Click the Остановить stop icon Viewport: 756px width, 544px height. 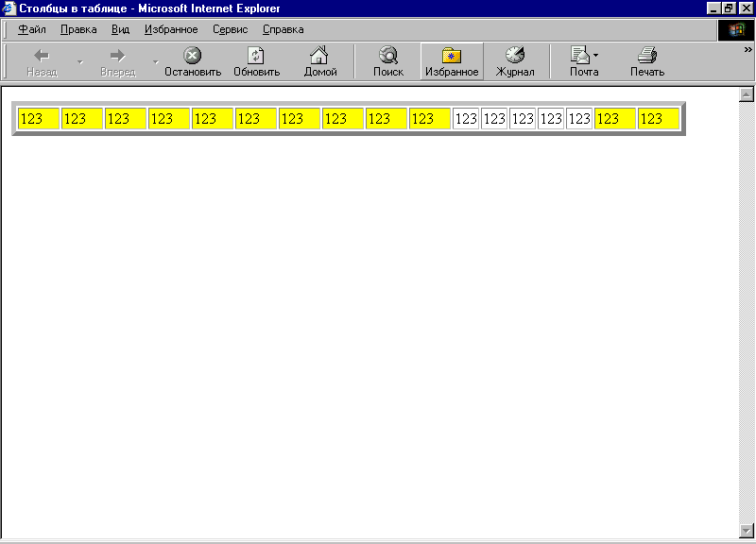(193, 56)
